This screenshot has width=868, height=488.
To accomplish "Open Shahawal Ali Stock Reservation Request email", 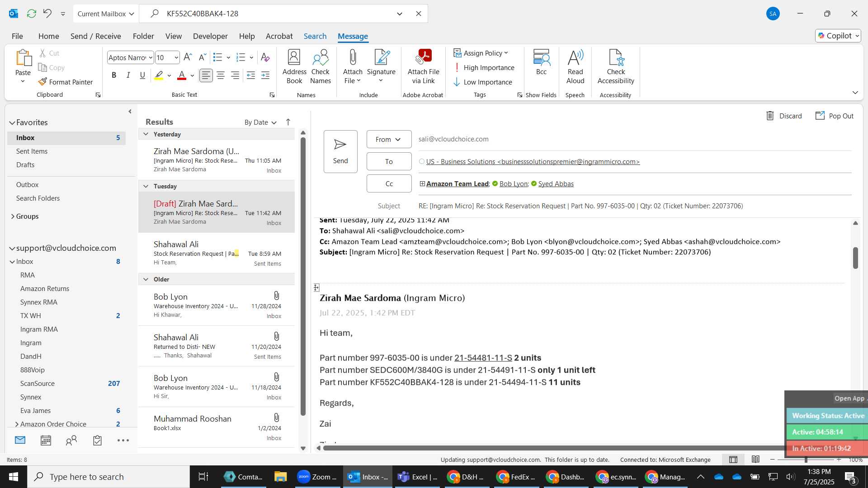I will 217,253.
